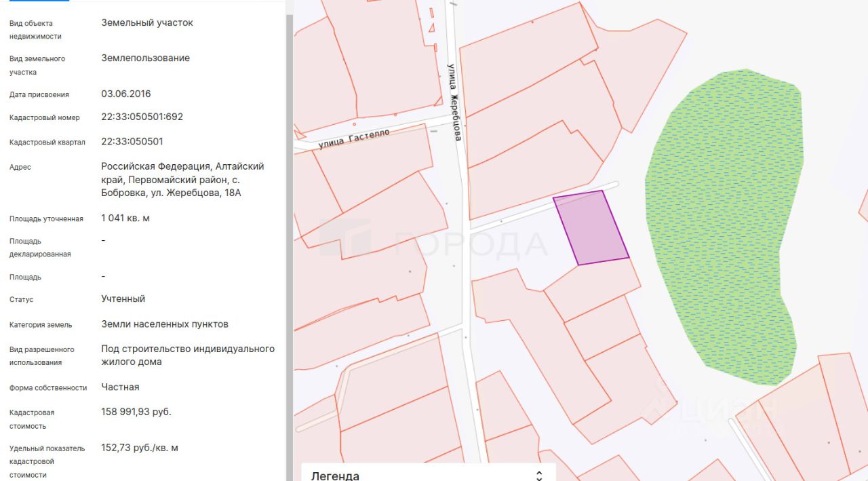Click the Кадастровый номер label
The image size is (868, 481).
(45, 118)
